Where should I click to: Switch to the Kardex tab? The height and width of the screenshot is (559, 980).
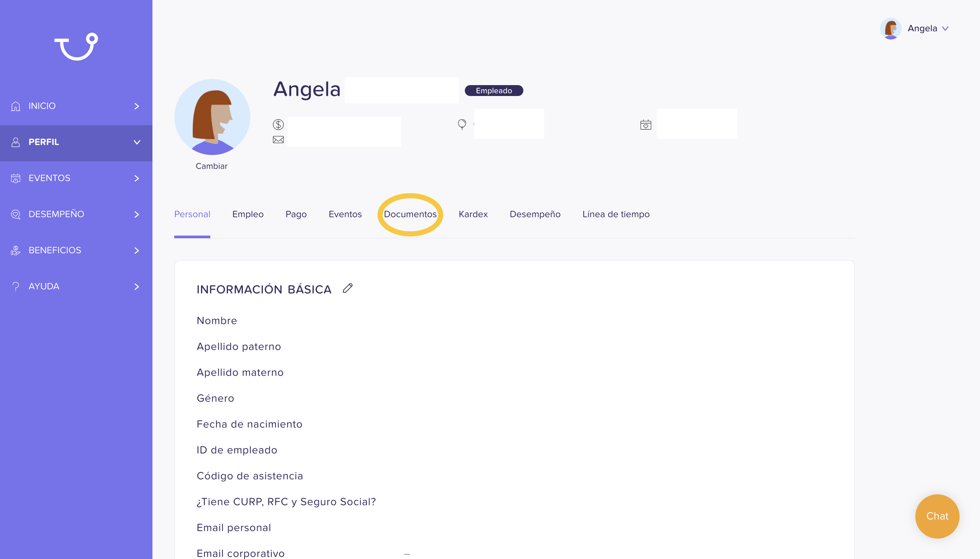coord(473,214)
